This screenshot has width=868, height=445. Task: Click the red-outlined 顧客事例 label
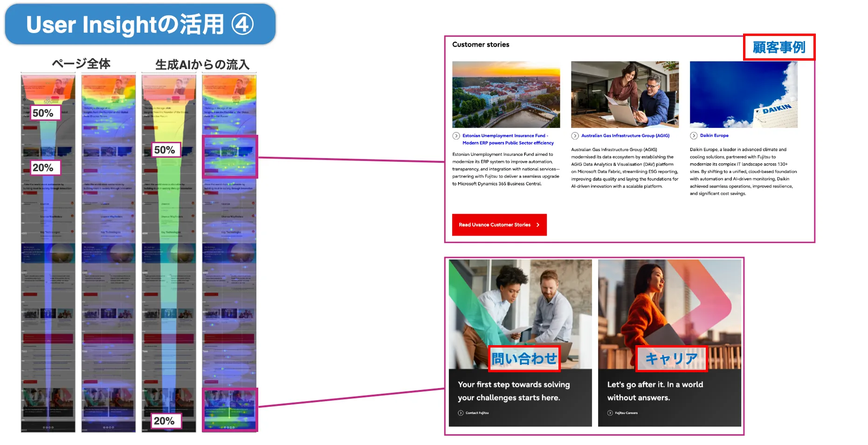778,47
